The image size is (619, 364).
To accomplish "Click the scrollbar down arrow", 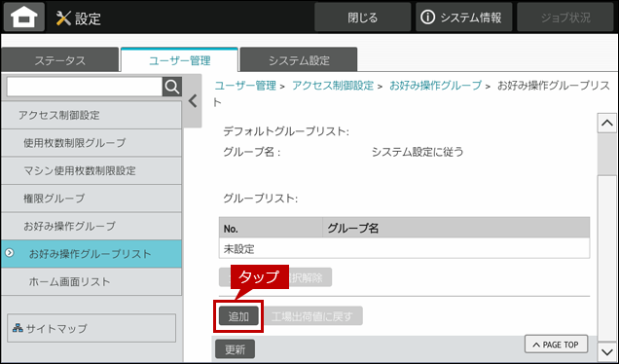I will (606, 351).
